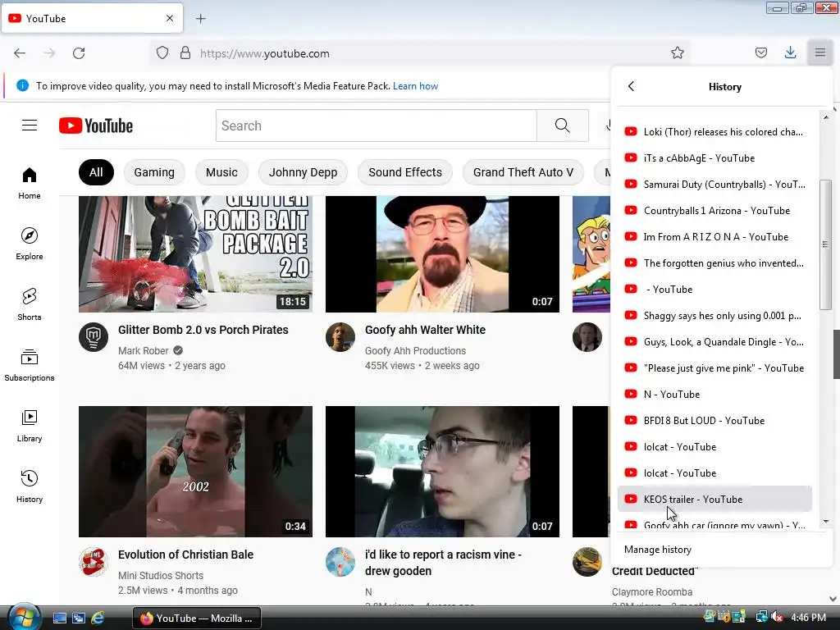Open history entry Shaggy says hes only using
This screenshot has height=630, width=840.
coord(714,316)
